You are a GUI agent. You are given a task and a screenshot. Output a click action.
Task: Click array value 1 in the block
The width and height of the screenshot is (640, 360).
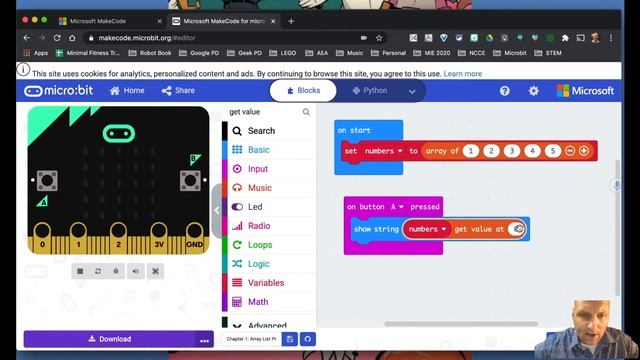[x=471, y=151]
